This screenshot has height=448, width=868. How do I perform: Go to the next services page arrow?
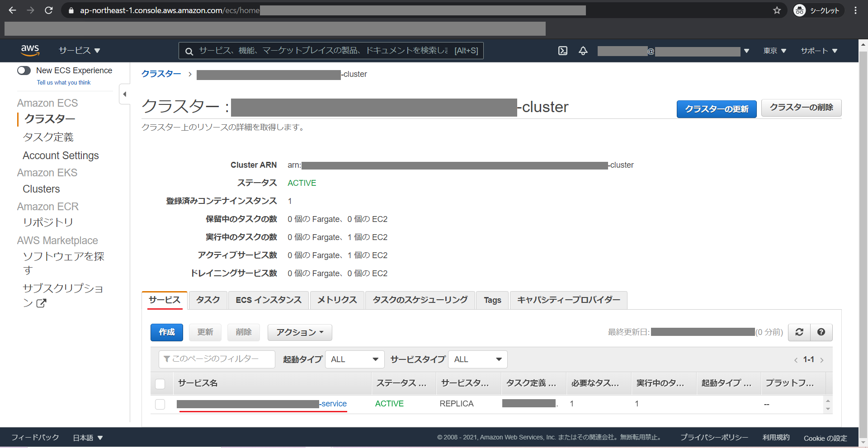tap(822, 360)
